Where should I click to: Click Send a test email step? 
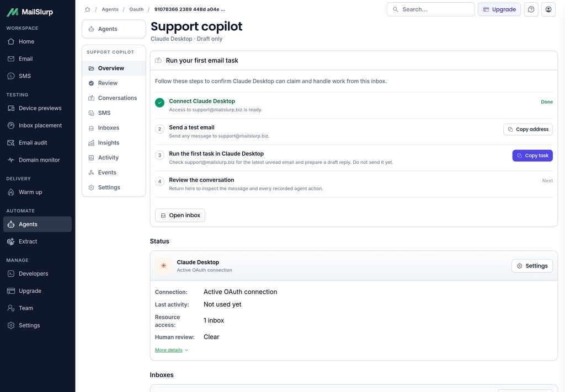(191, 127)
